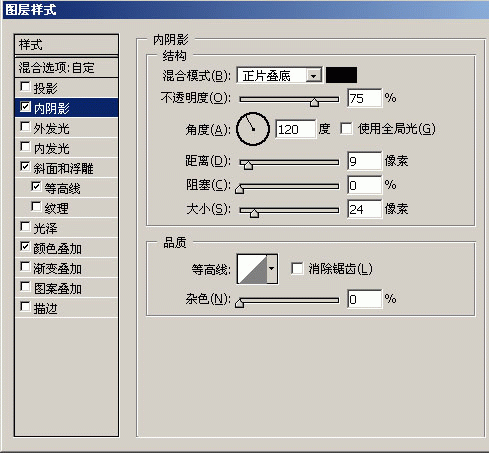Toggle the 使用全局光 checkbox
489x453 pixels.
click(346, 129)
